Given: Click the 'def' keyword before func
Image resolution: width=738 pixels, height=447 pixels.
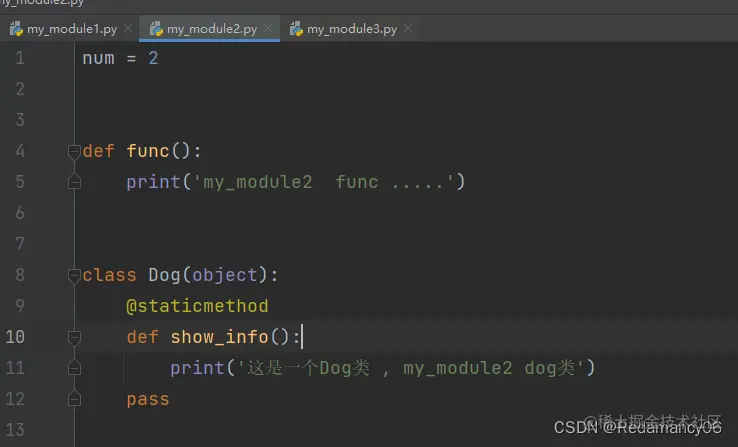Looking at the screenshot, I should click(98, 151).
